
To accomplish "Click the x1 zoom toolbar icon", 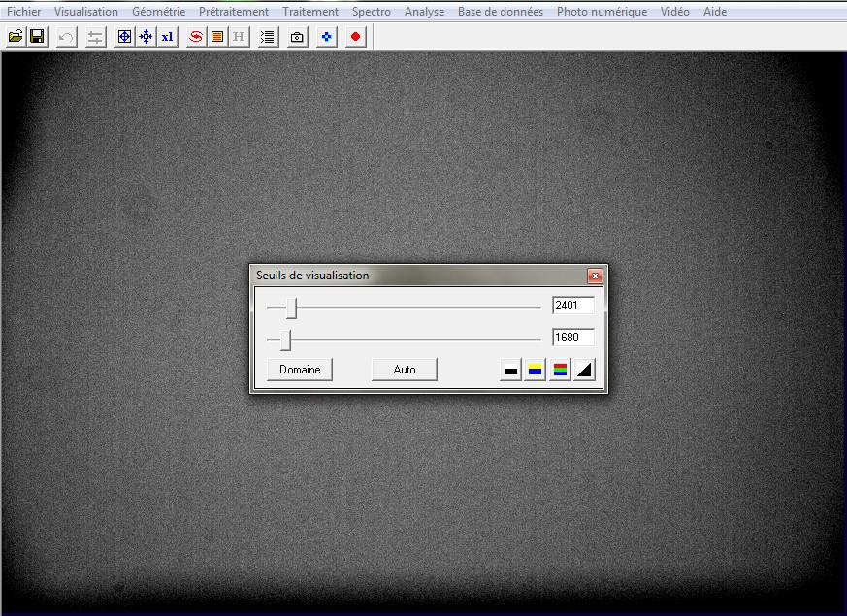I will tap(168, 37).
